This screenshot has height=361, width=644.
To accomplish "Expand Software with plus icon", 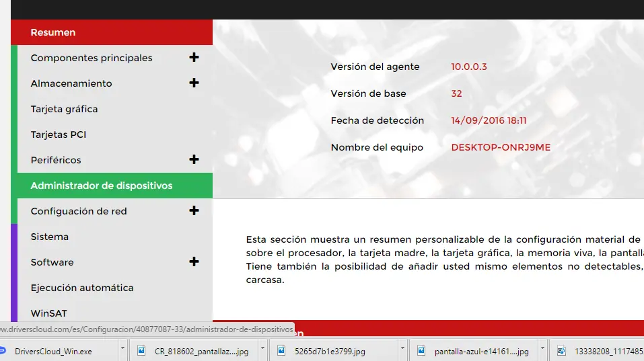I will pos(194,262).
